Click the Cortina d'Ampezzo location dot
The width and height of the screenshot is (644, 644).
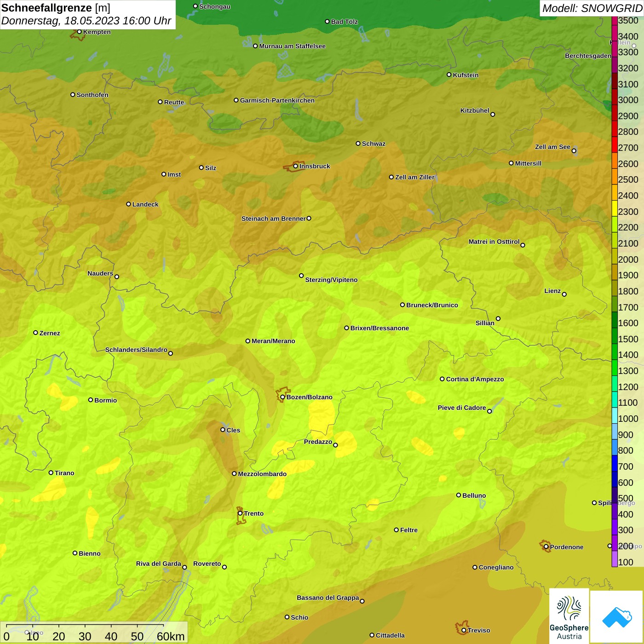[x=442, y=379]
